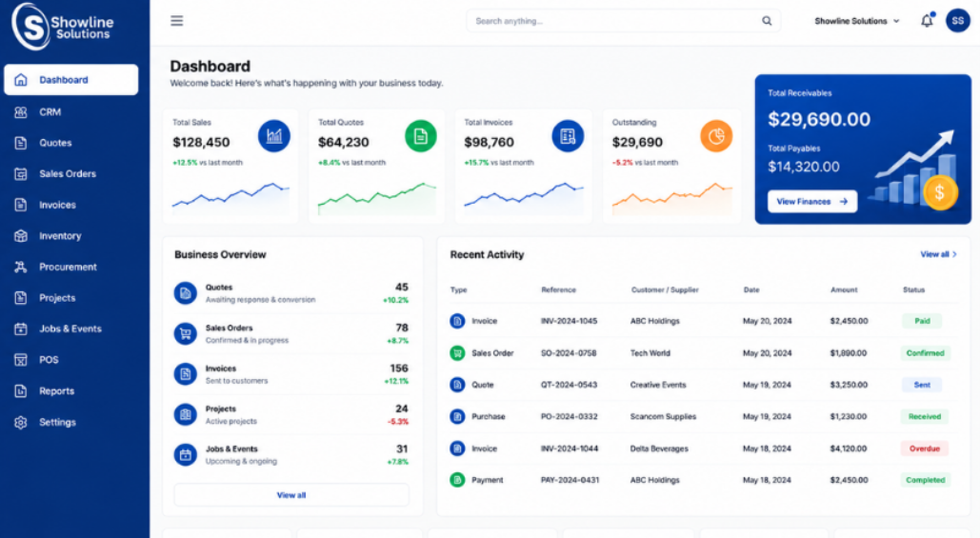Click the search magnifier icon
The height and width of the screenshot is (538, 980).
click(767, 21)
